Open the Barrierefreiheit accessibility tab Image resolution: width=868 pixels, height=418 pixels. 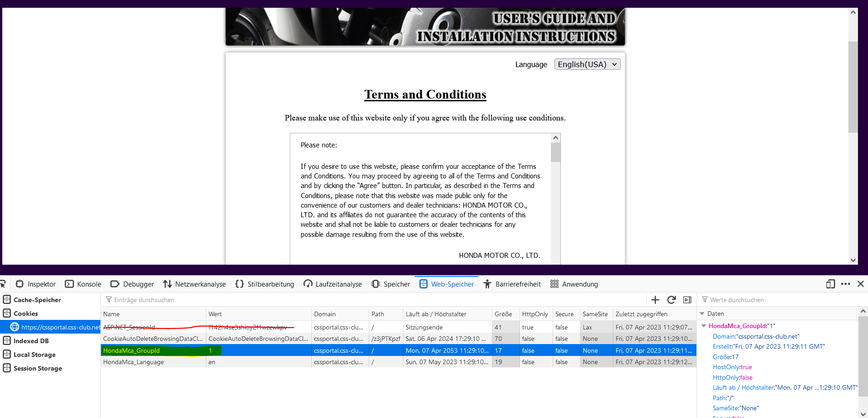tap(512, 284)
